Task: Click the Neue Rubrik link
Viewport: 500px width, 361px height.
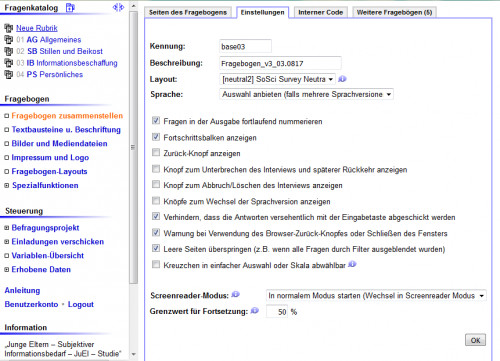Action: pyautogui.click(x=37, y=28)
